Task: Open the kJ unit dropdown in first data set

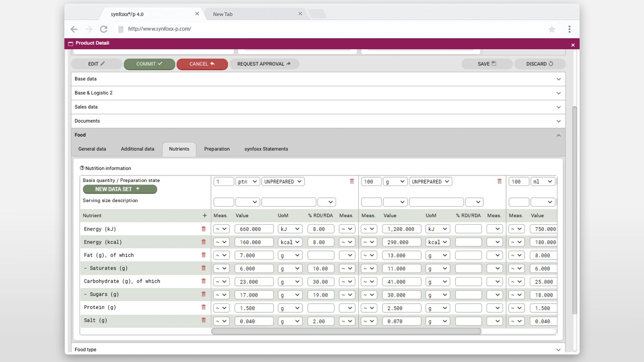Action: (290, 229)
